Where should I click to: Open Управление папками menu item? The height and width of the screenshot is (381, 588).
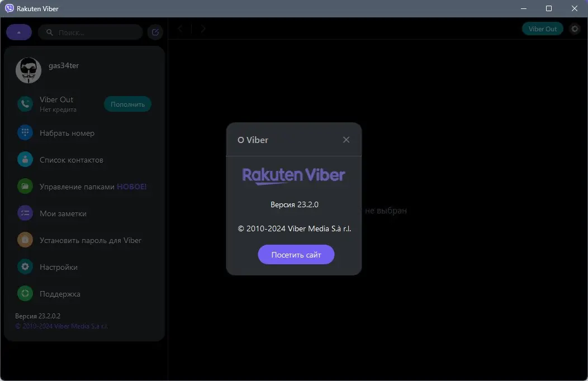click(x=77, y=187)
